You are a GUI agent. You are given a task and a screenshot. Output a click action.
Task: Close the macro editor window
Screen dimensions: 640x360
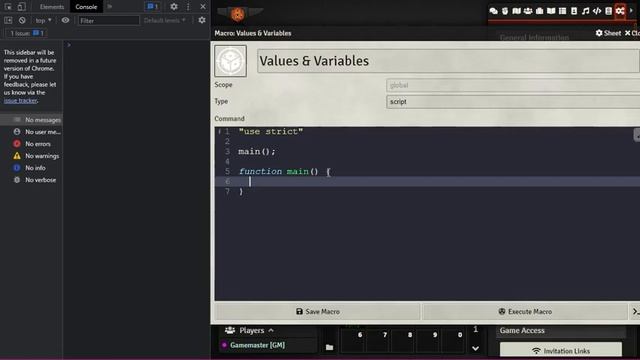[x=632, y=33]
